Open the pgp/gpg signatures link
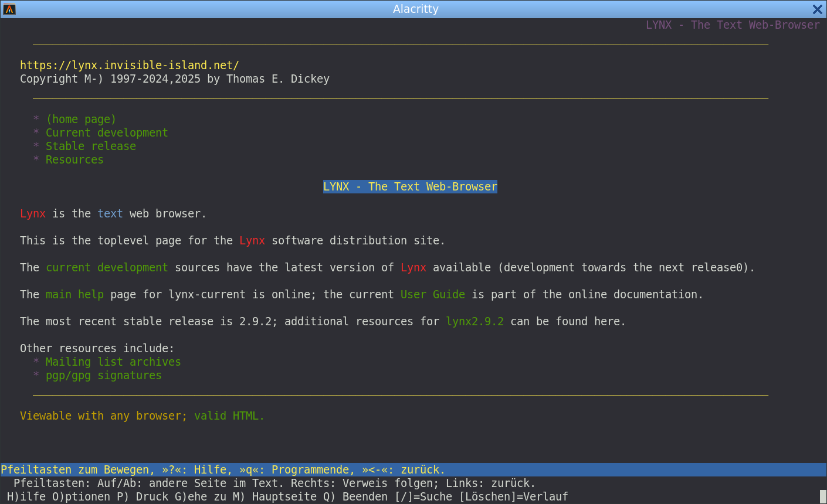This screenshot has height=504, width=827. [x=103, y=375]
